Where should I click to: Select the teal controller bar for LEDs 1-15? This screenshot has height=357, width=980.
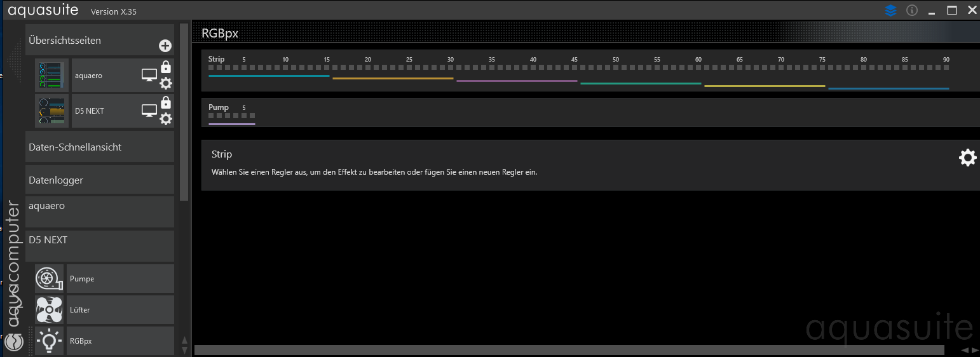coord(269,76)
